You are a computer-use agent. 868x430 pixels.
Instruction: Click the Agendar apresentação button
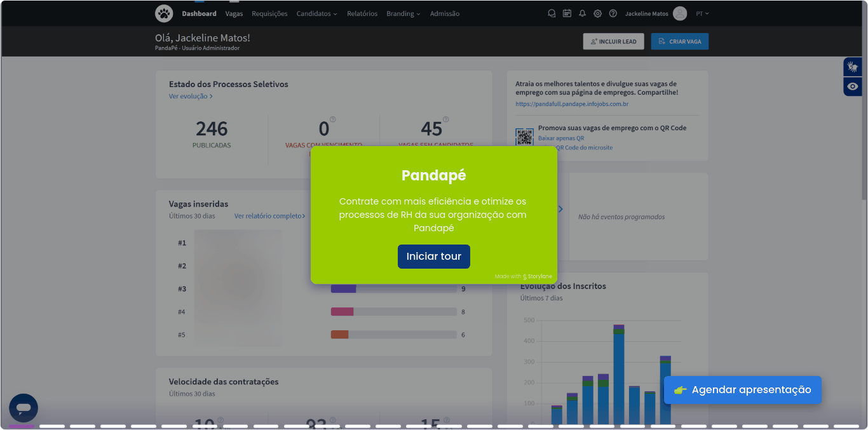(x=742, y=390)
